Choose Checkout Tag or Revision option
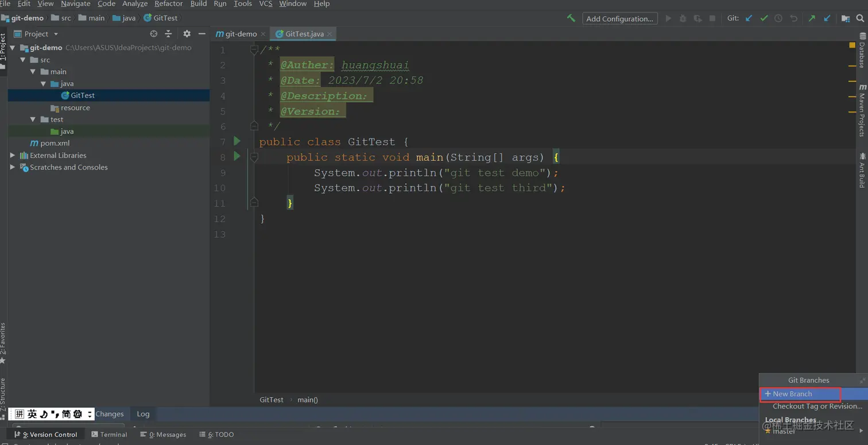Viewport: 868px width, 445px height. (x=817, y=406)
